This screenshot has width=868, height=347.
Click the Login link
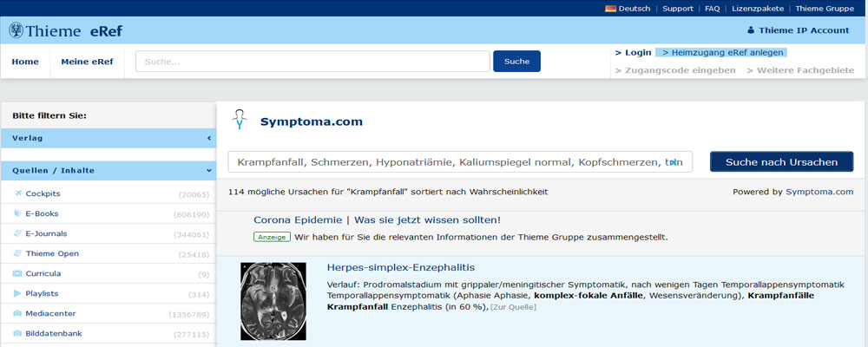tap(633, 53)
